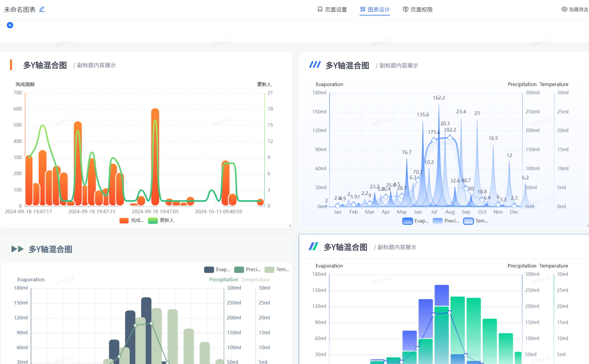The height and width of the screenshot is (364, 589).
Task: Click subtitle 副标题内容展示 in bottom-right chart
Action: point(397,247)
